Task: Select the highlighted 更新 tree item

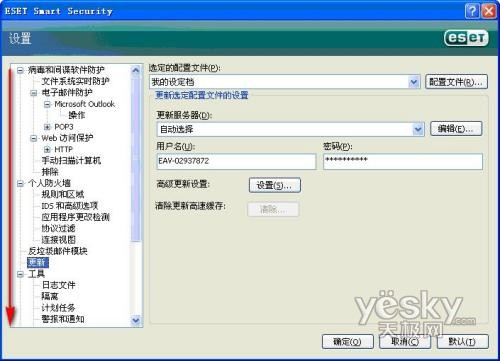Action: 38,263
